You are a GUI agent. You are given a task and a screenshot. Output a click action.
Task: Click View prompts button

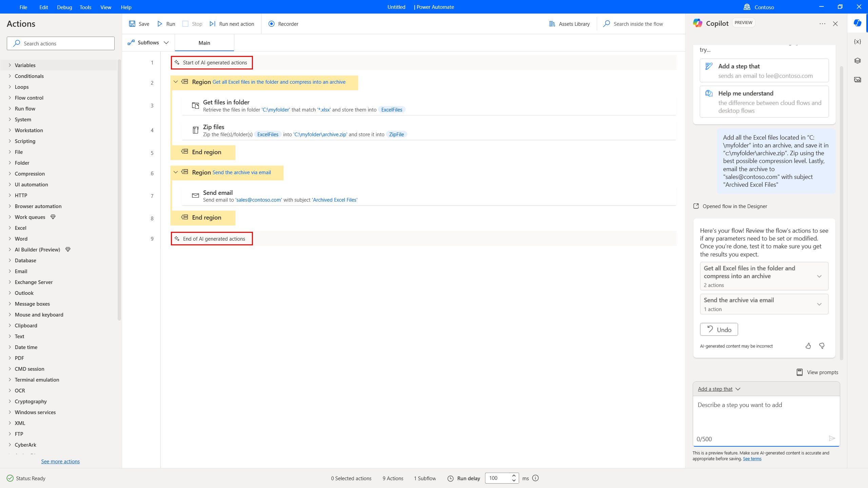pos(817,372)
